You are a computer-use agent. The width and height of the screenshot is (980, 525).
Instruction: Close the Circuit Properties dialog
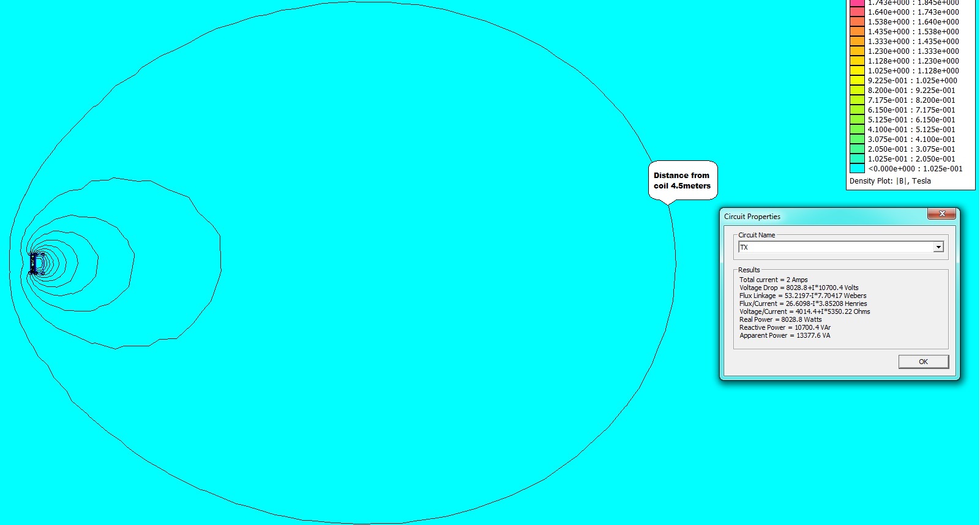click(941, 214)
